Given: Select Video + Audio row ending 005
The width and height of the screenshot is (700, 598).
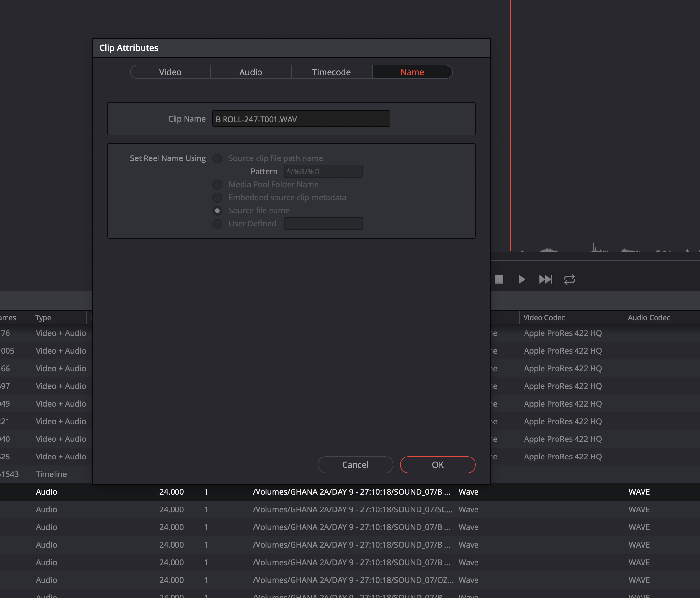Looking at the screenshot, I should [x=46, y=351].
